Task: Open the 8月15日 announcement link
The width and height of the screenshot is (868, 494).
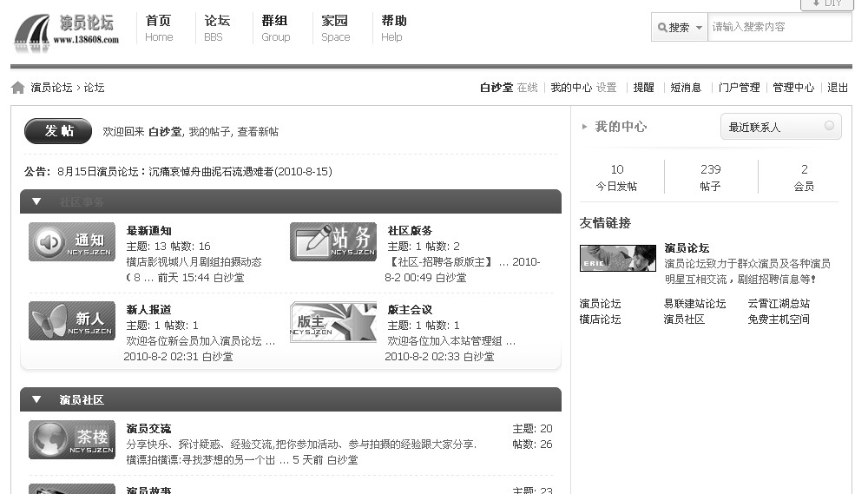Action: 194,172
